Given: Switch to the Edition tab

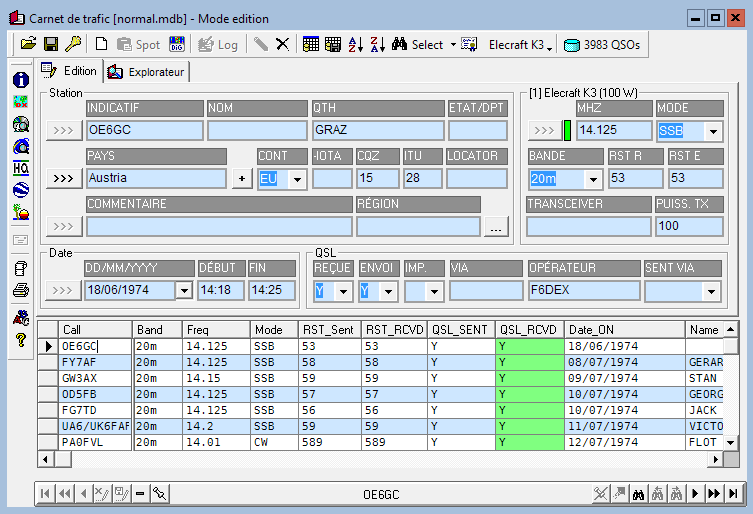Looking at the screenshot, I should (69, 71).
